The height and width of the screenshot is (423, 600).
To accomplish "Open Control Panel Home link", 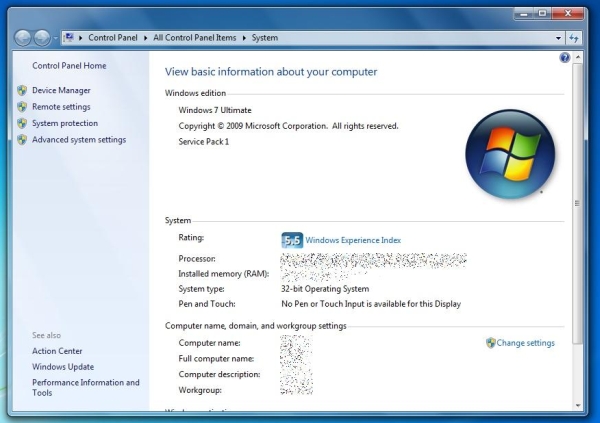I will [69, 66].
